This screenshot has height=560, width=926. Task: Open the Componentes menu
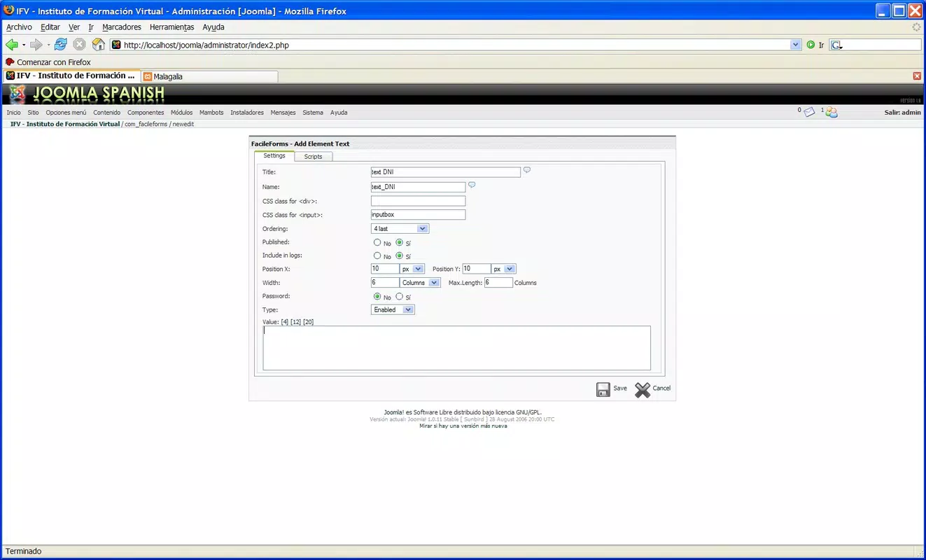146,112
